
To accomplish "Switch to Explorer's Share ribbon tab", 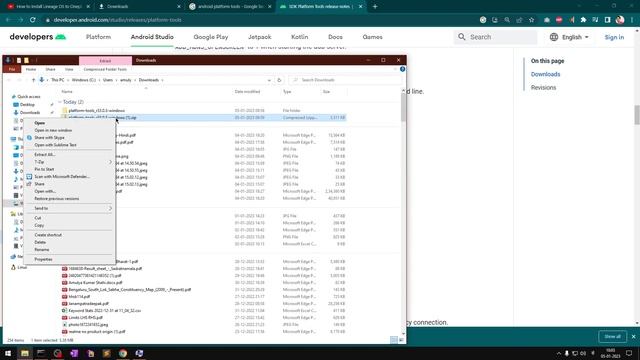I will [x=50, y=69].
